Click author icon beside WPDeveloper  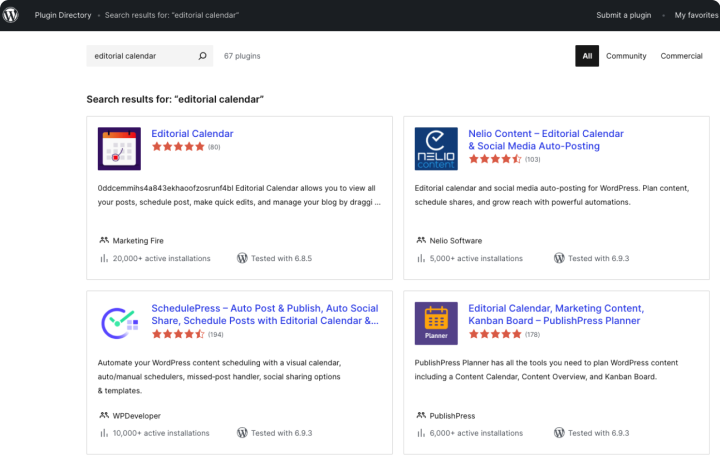point(104,415)
